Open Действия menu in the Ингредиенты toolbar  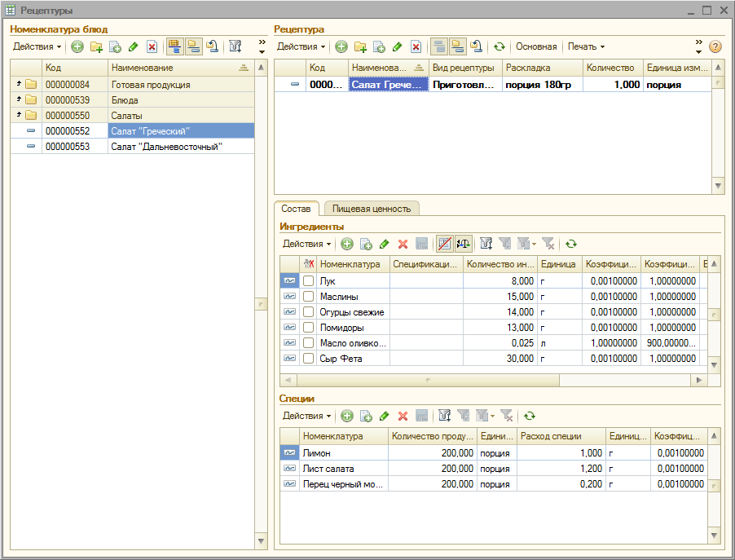tap(306, 244)
